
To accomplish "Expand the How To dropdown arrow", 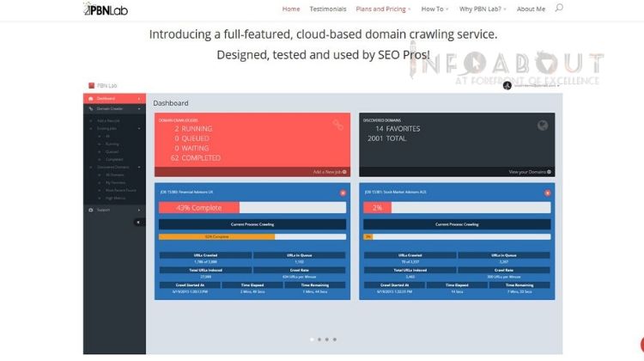I will click(447, 9).
